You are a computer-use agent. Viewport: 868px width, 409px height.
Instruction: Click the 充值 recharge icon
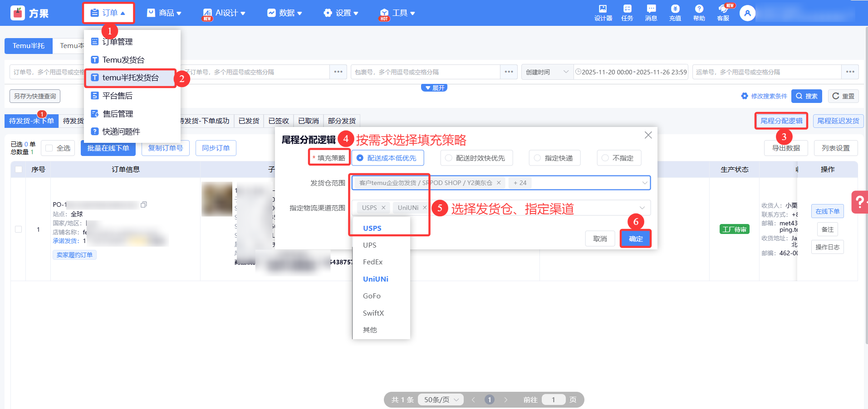coord(675,12)
